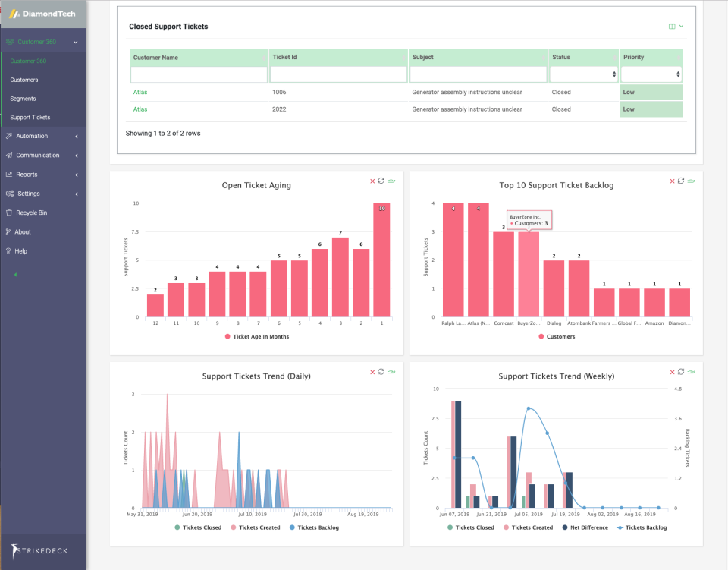Expand the Settings menu chevron
The height and width of the screenshot is (570, 728).
pos(77,194)
